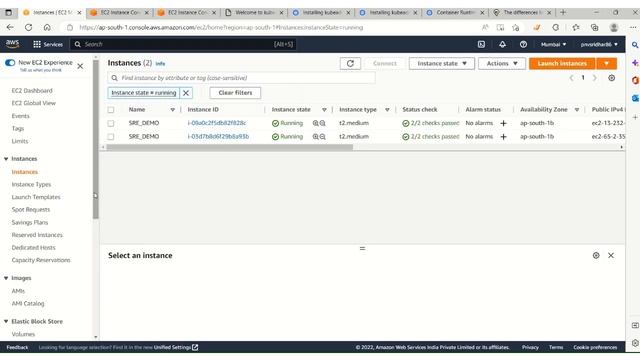Open the account name dropdown
This screenshot has height=360, width=640.
click(599, 44)
